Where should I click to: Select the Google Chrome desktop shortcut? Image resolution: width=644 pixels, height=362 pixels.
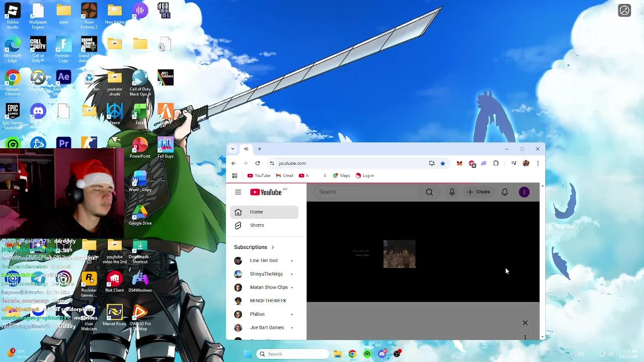click(x=13, y=83)
